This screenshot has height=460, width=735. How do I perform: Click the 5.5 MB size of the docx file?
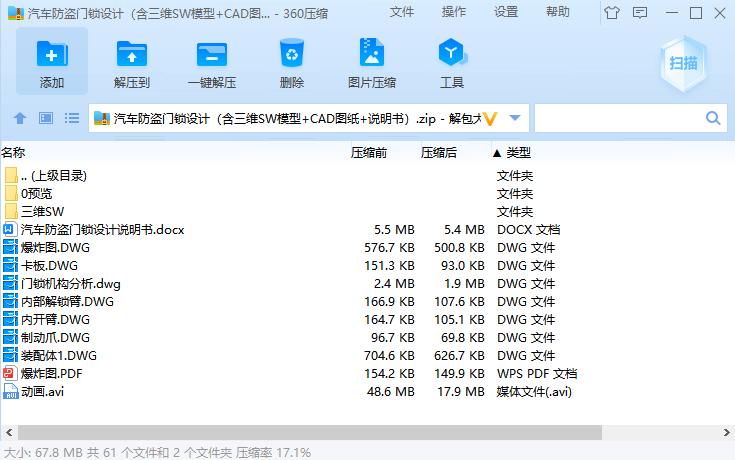pyautogui.click(x=394, y=230)
